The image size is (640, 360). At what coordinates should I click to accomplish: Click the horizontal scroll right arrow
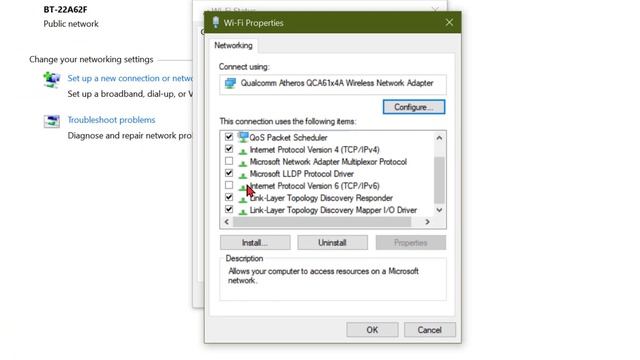[x=427, y=222]
